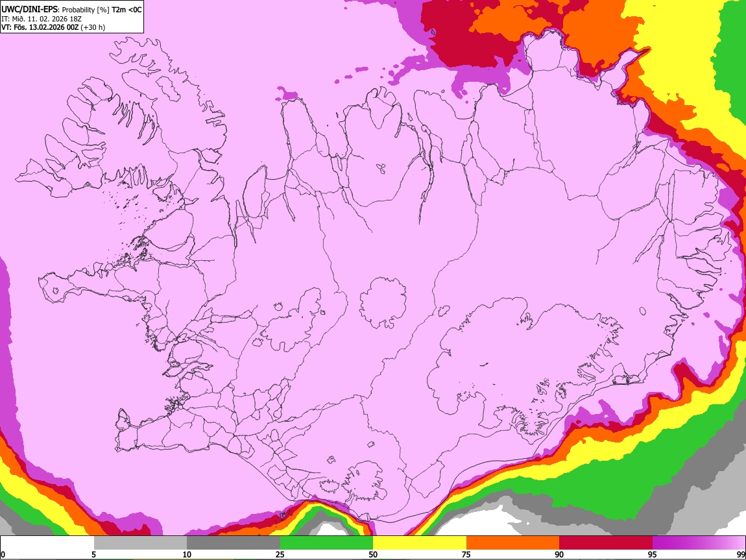The image size is (746, 560).
Task: Click the legend tick label '50'
Action: (x=373, y=554)
